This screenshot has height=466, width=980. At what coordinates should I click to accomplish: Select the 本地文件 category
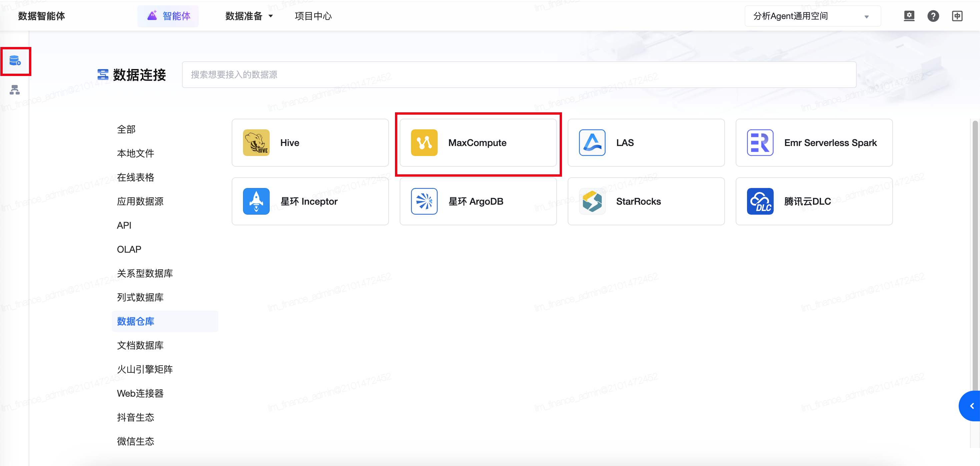[x=135, y=153]
